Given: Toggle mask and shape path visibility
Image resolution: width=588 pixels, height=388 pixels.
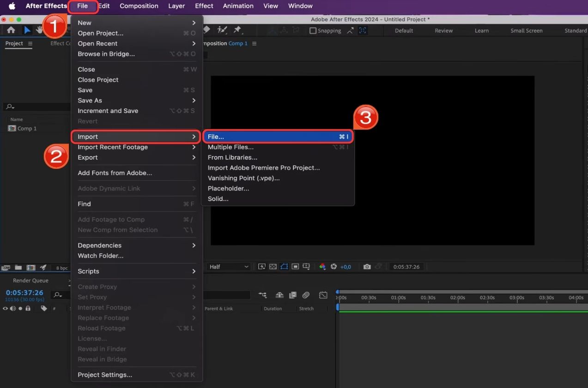Looking at the screenshot, I should click(x=284, y=267).
